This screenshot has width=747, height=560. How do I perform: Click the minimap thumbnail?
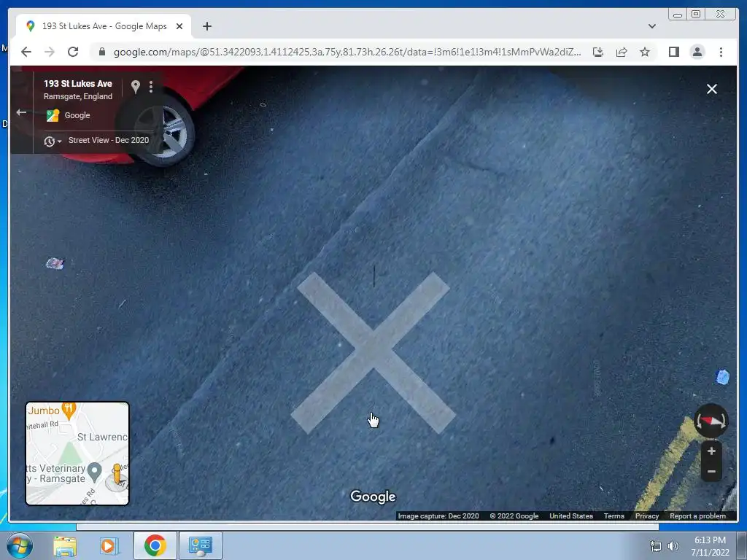(77, 454)
